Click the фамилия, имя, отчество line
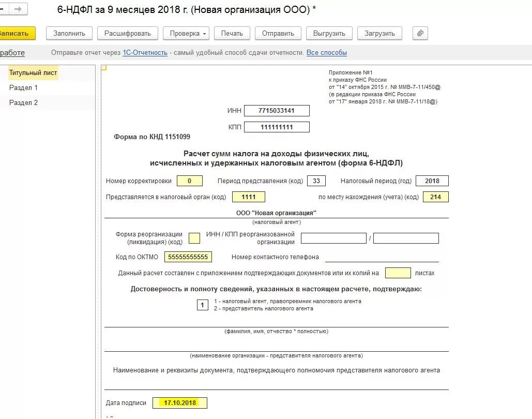Image resolution: width=532 pixels, height=419 pixels. pos(277,322)
